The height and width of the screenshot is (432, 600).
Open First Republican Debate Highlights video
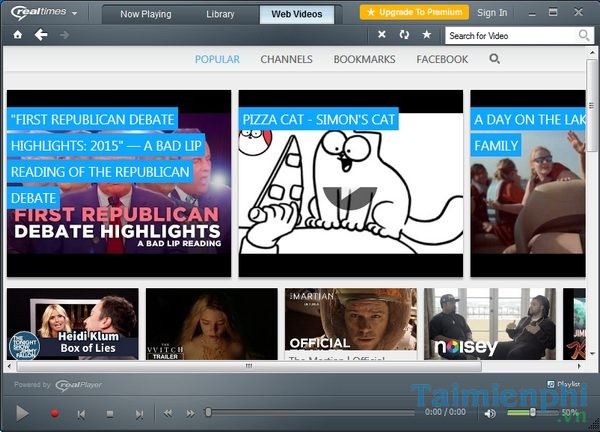[x=119, y=183]
